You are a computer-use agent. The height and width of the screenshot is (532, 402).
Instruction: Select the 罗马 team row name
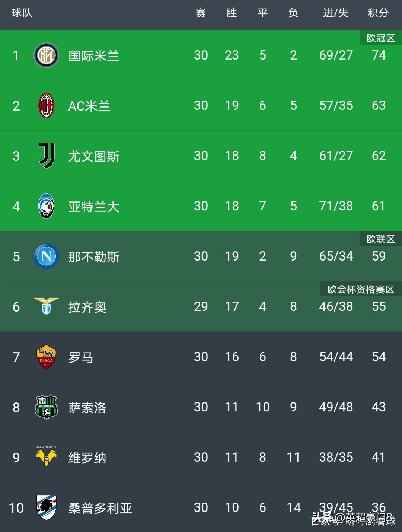tap(81, 357)
